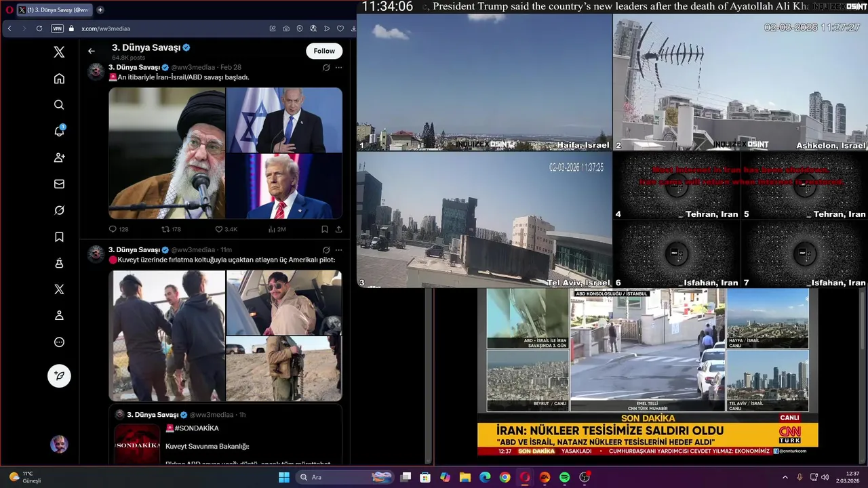Open Bookmarks in X sidebar
Image resolution: width=868 pixels, height=488 pixels.
[x=59, y=237]
